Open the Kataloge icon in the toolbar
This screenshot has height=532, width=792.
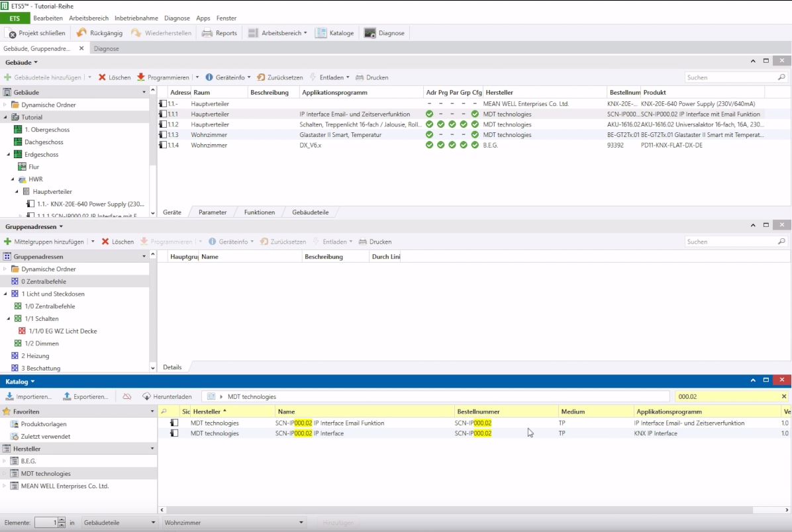[x=321, y=33]
